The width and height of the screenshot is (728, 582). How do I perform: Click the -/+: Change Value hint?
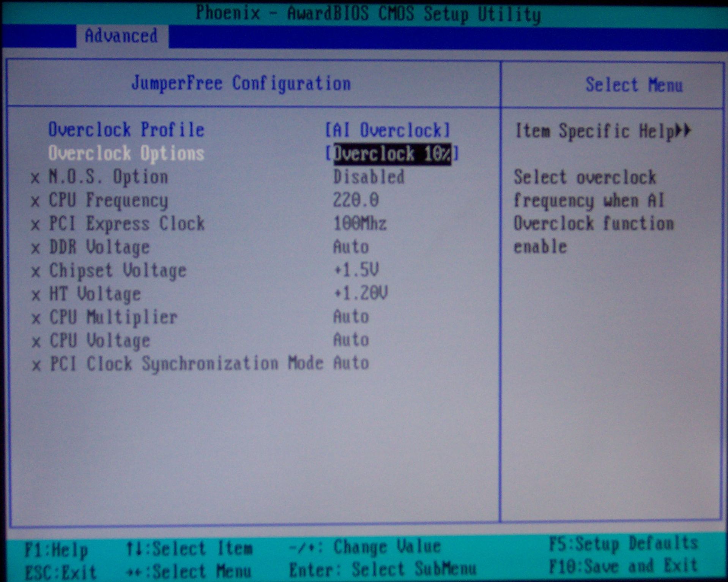pos(364,547)
